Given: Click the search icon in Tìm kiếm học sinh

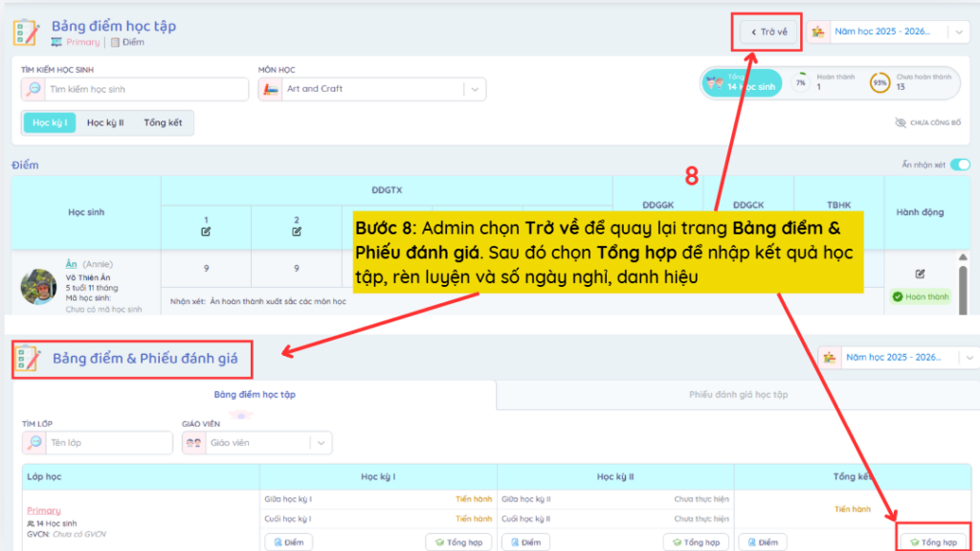Looking at the screenshot, I should (x=34, y=89).
